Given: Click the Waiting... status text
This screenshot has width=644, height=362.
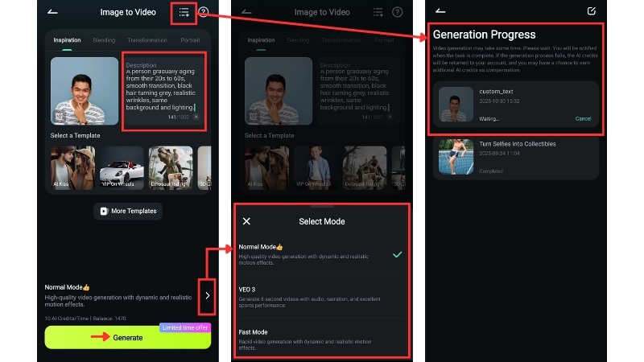Looking at the screenshot, I should [x=489, y=118].
